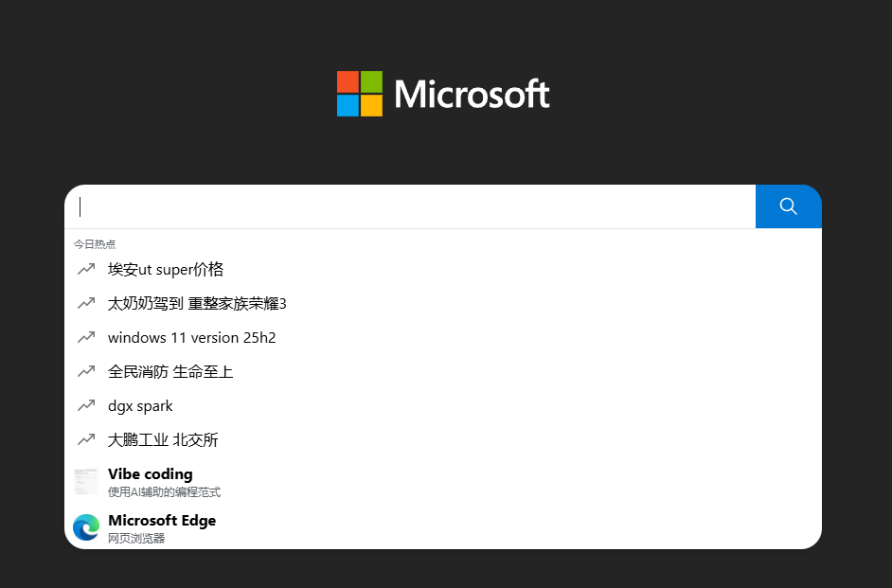The height and width of the screenshot is (588, 892).
Task: Focus the empty search text box
Action: (410, 206)
